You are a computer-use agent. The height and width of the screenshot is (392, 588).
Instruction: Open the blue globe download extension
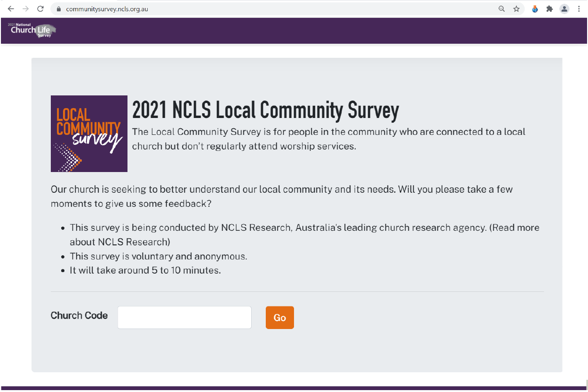(535, 8)
